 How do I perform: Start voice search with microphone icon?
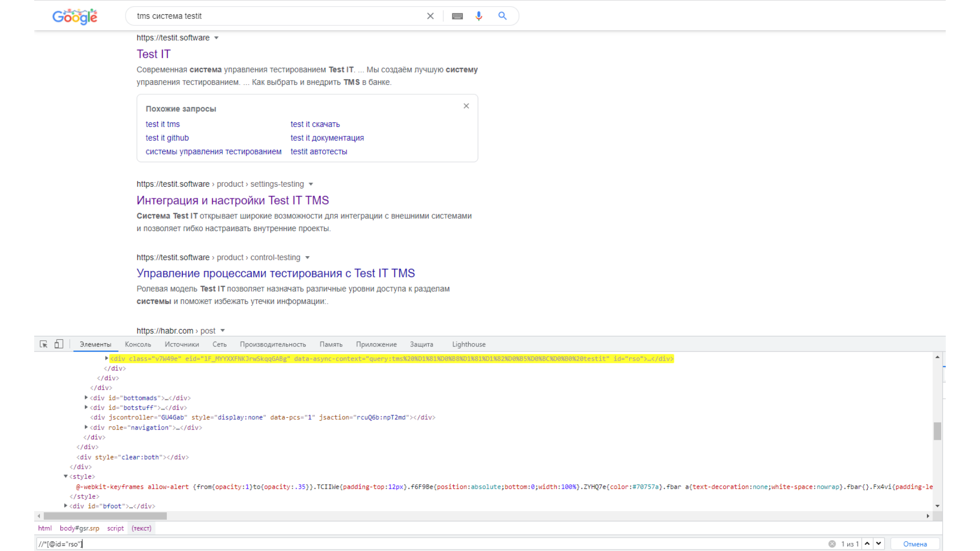click(479, 16)
